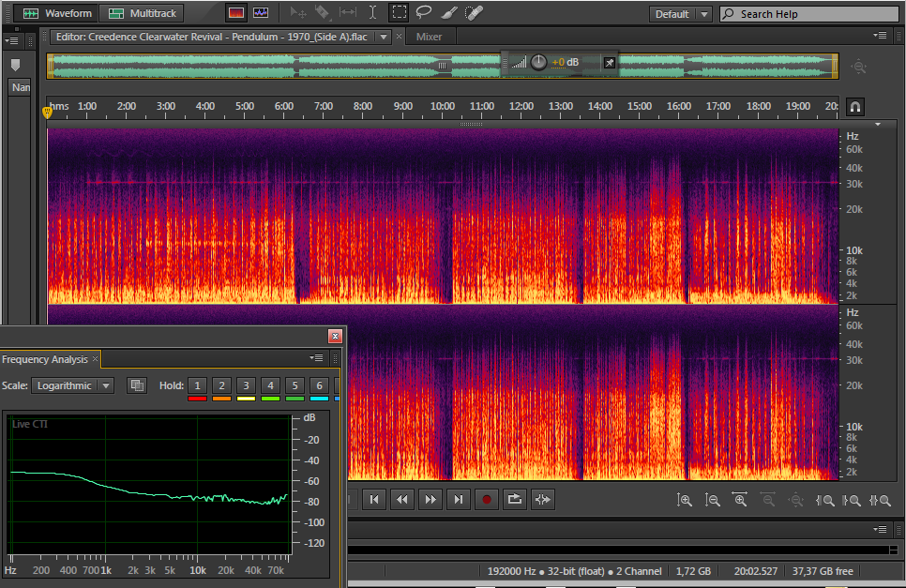Select the Move tool

tap(298, 13)
